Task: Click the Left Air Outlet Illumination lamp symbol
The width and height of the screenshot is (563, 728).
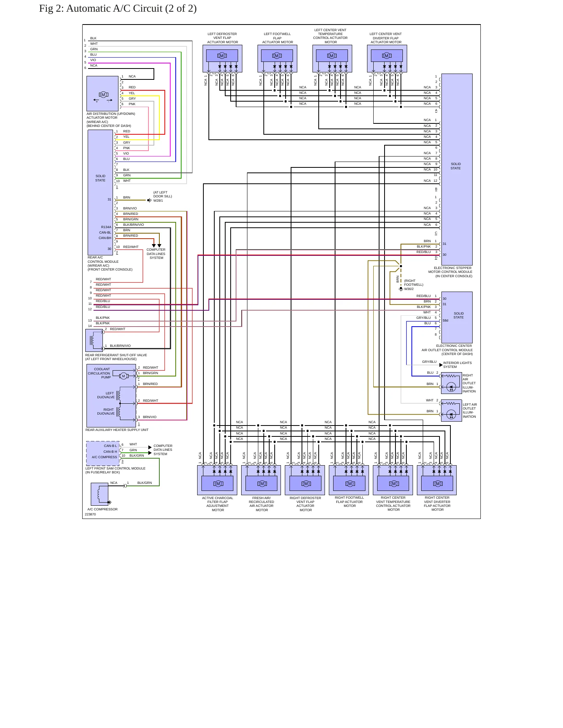Action: (x=451, y=415)
